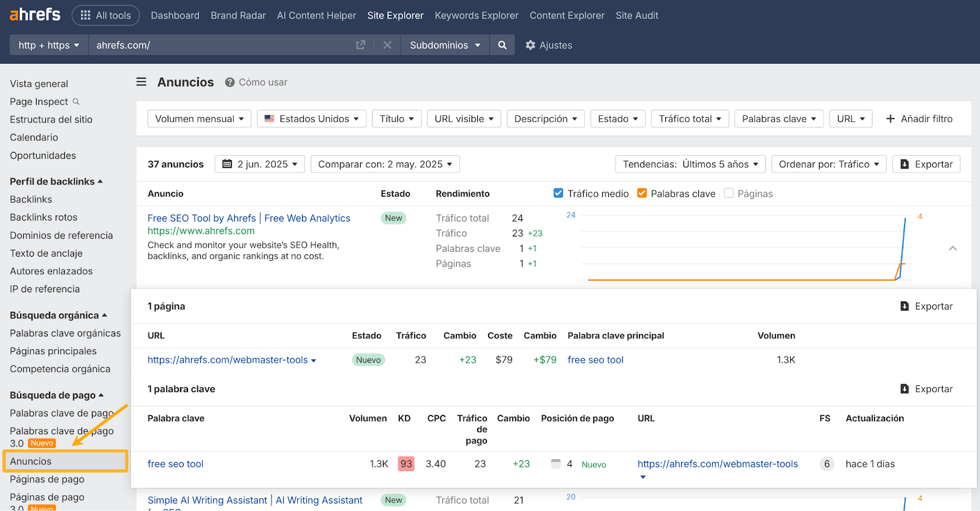The width and height of the screenshot is (980, 511).
Task: Switch to Keywords Explorer
Action: point(477,15)
